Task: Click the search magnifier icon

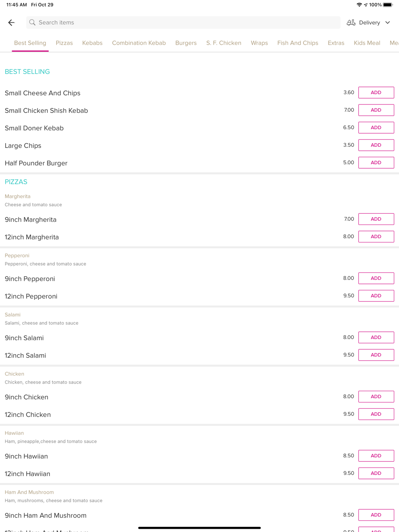Action: [x=32, y=23]
